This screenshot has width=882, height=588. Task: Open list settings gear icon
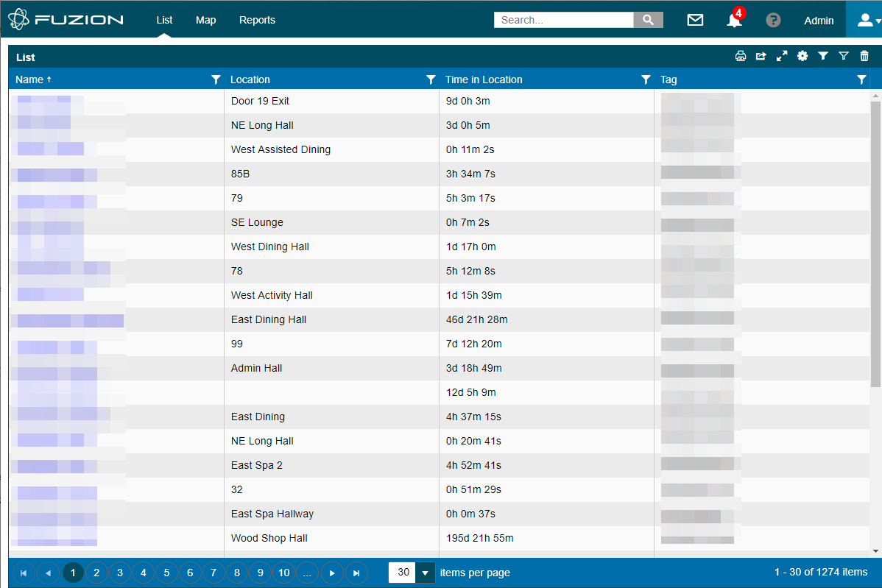point(802,56)
